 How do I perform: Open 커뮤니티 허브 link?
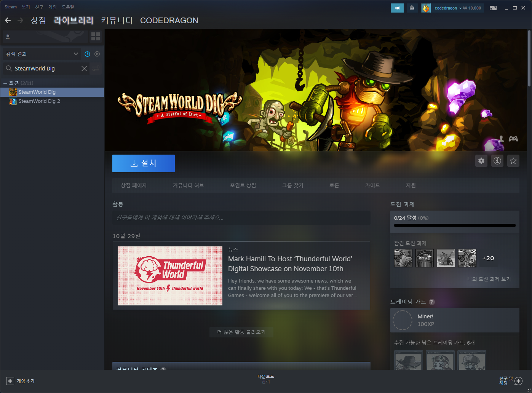coord(188,185)
